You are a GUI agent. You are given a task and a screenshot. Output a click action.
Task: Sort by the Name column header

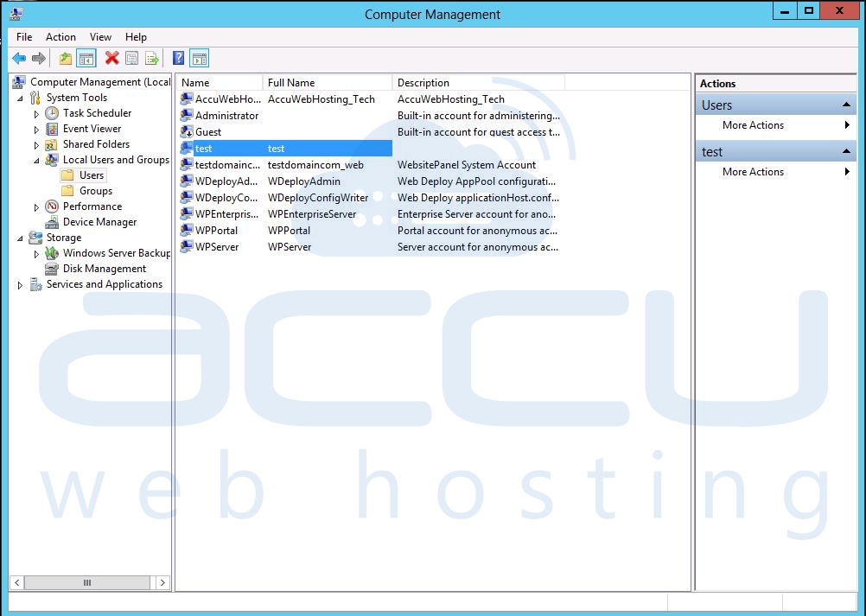(220, 83)
